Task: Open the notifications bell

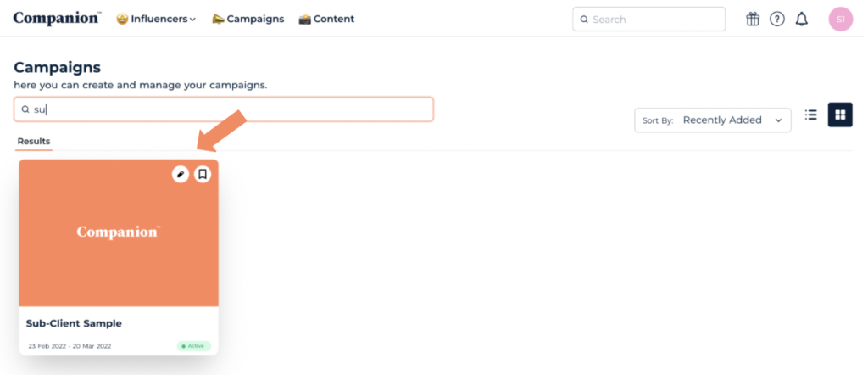Action: pos(801,19)
